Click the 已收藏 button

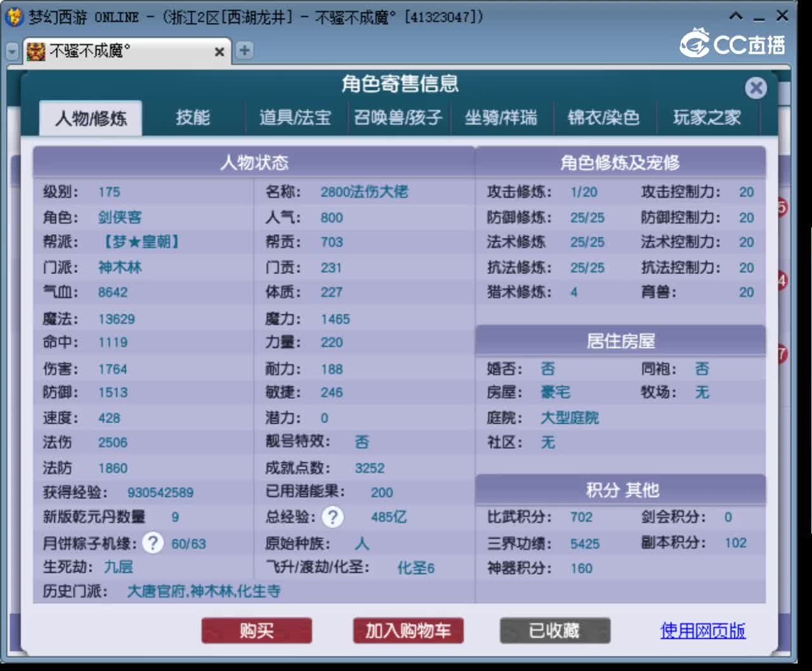(555, 630)
